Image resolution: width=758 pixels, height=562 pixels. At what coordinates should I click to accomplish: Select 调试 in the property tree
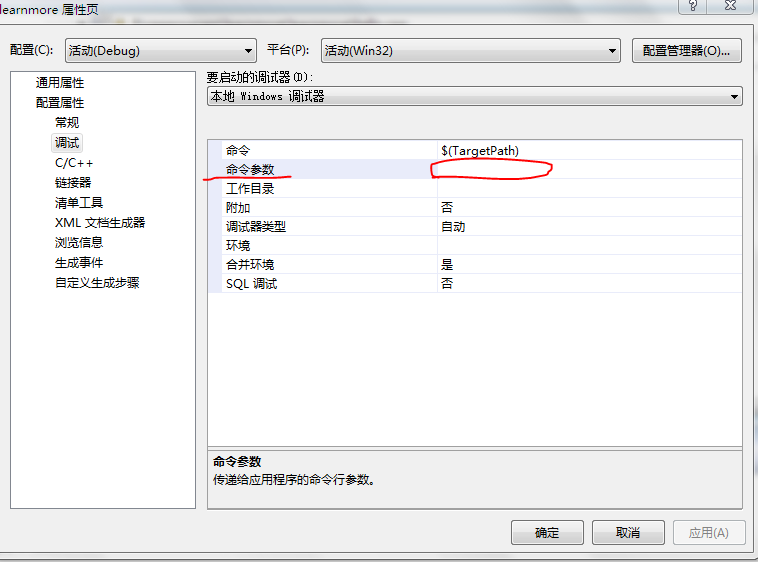coord(67,143)
